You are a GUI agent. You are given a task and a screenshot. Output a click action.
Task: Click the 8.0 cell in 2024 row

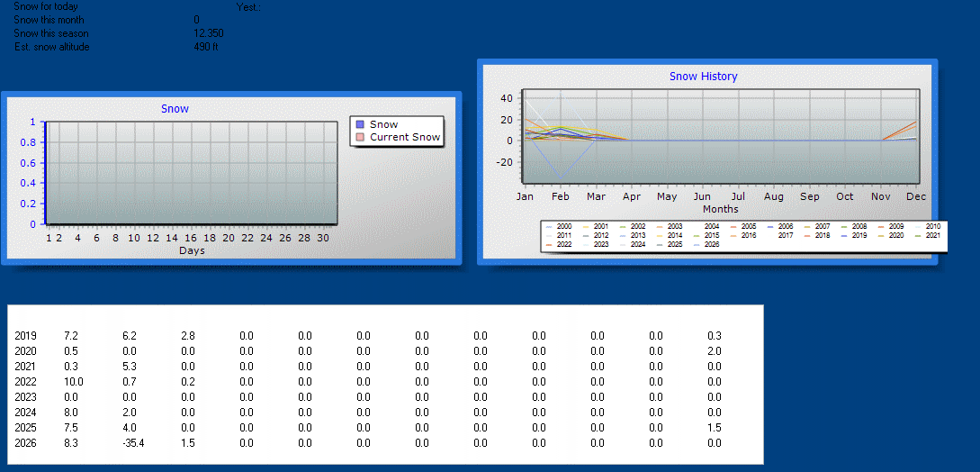(70, 413)
